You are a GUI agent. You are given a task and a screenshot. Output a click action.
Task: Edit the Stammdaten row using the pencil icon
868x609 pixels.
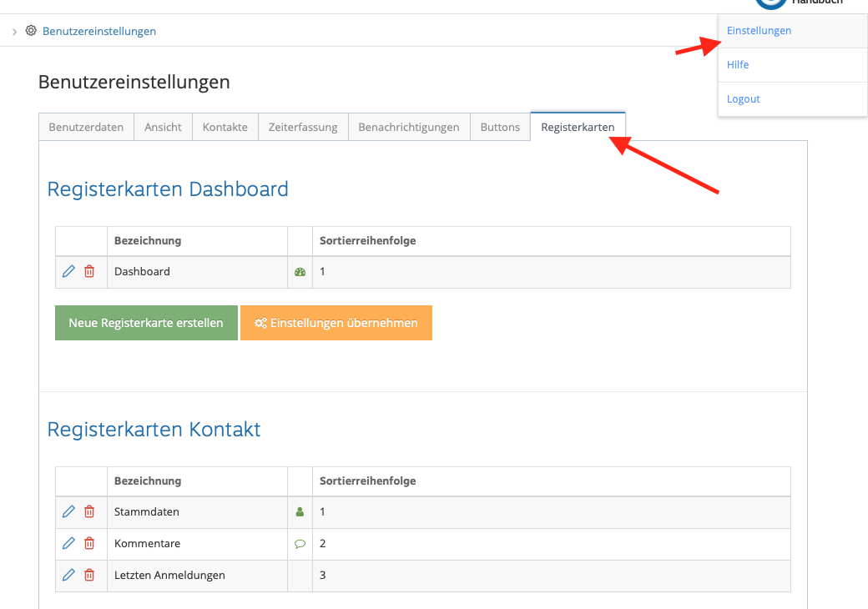tap(69, 511)
